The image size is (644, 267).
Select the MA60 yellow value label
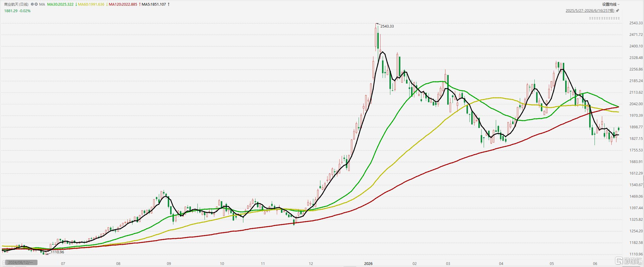[91, 4]
